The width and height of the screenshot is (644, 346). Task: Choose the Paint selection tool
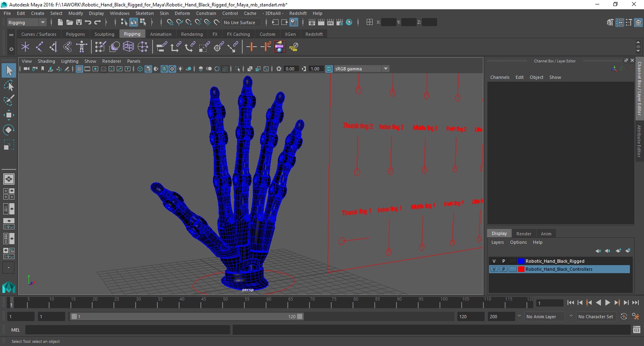pos(9,100)
